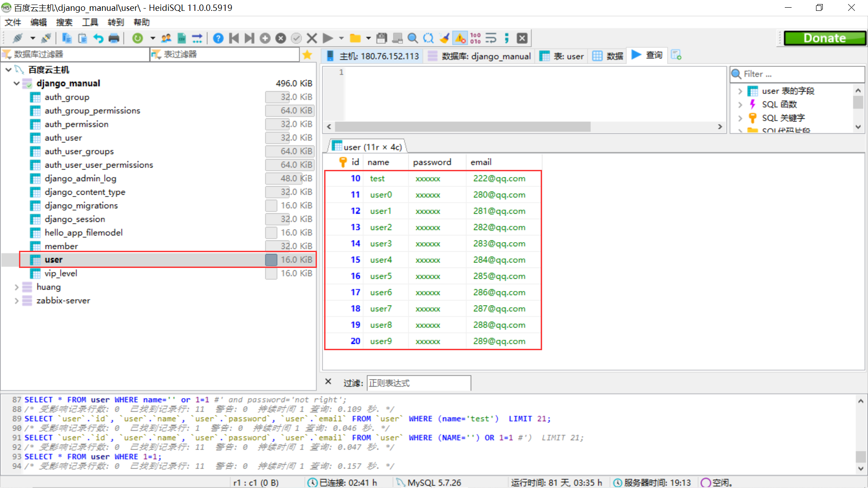Viewport: 868px width, 488px height.
Task: Click the copy toolbar icon
Action: pyautogui.click(x=67, y=38)
